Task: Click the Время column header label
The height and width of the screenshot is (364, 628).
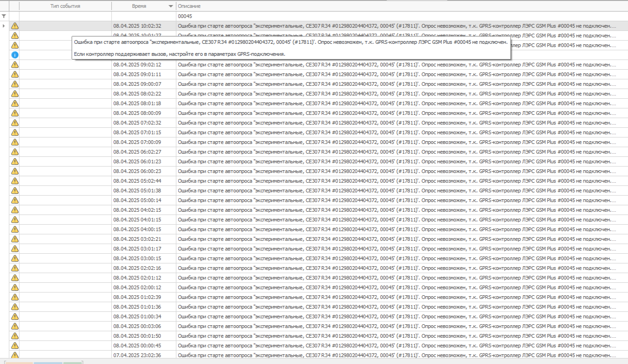Action: pyautogui.click(x=138, y=6)
